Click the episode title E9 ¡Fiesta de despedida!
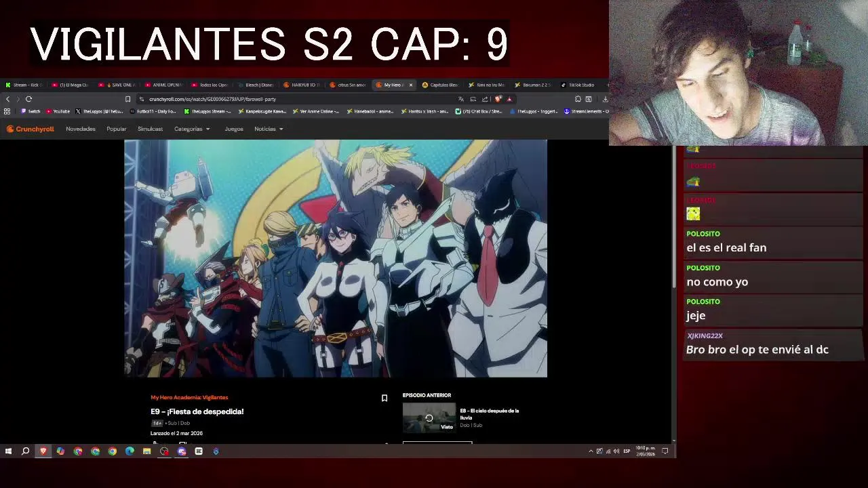Image resolution: width=868 pixels, height=488 pixels. 197,411
